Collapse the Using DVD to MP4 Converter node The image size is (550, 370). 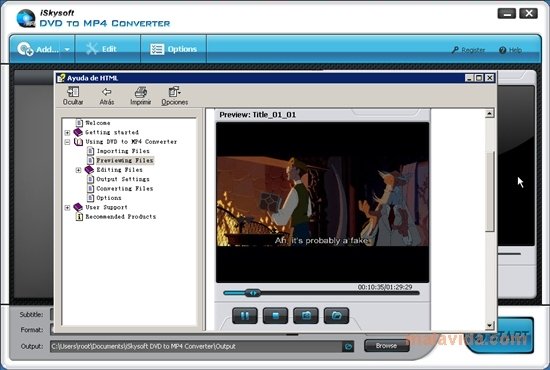point(67,142)
